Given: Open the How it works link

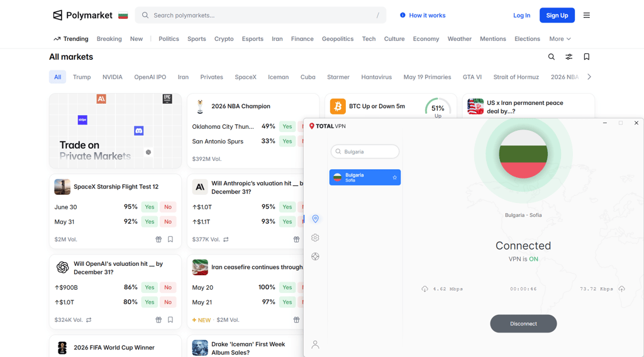Looking at the screenshot, I should point(423,15).
